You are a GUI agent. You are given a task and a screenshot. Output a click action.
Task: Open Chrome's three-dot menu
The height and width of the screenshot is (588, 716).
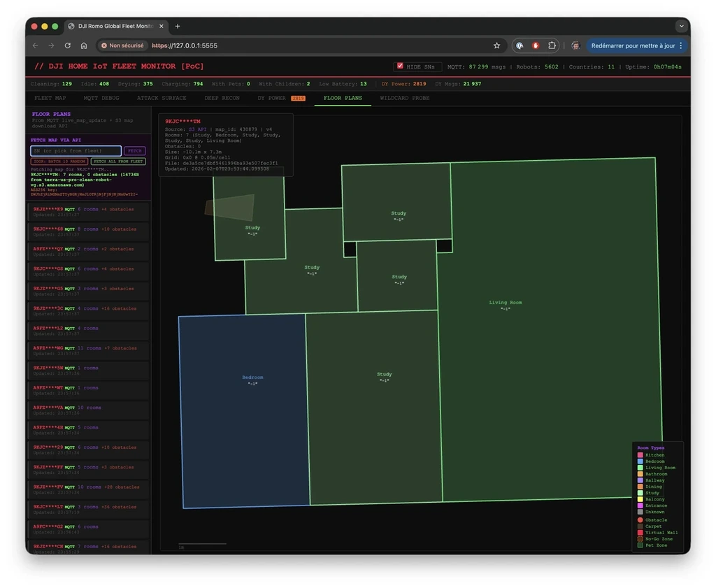click(x=681, y=45)
